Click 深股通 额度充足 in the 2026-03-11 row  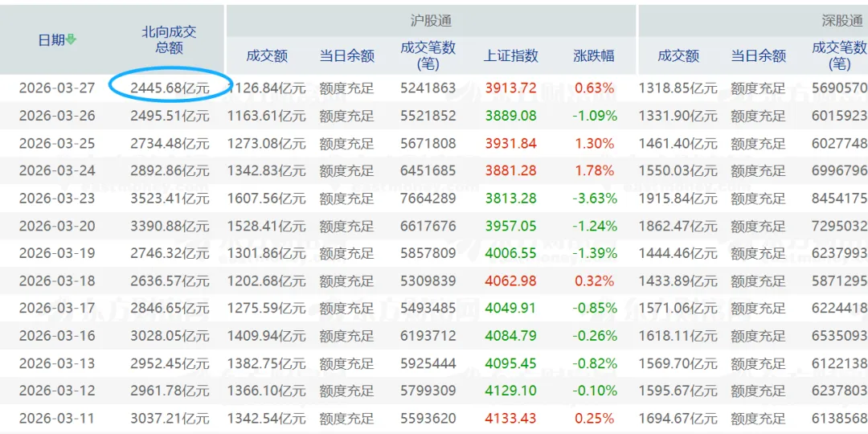(759, 418)
